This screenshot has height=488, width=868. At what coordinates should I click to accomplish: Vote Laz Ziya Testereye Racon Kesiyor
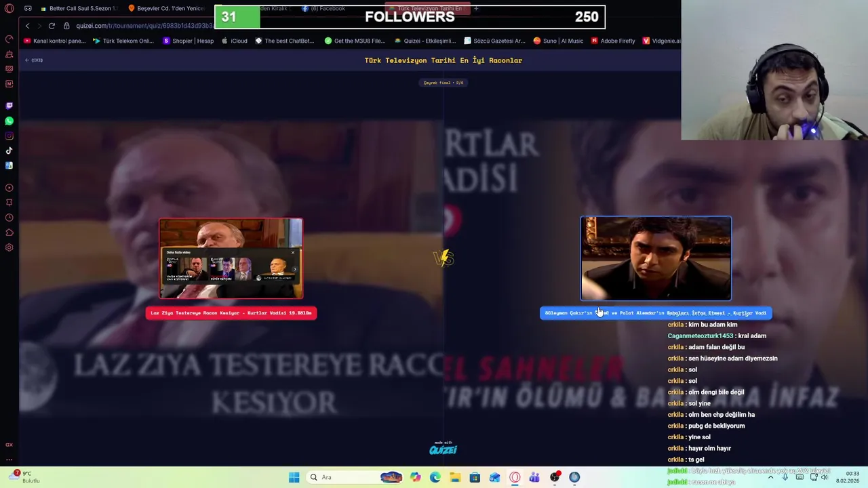pos(231,313)
